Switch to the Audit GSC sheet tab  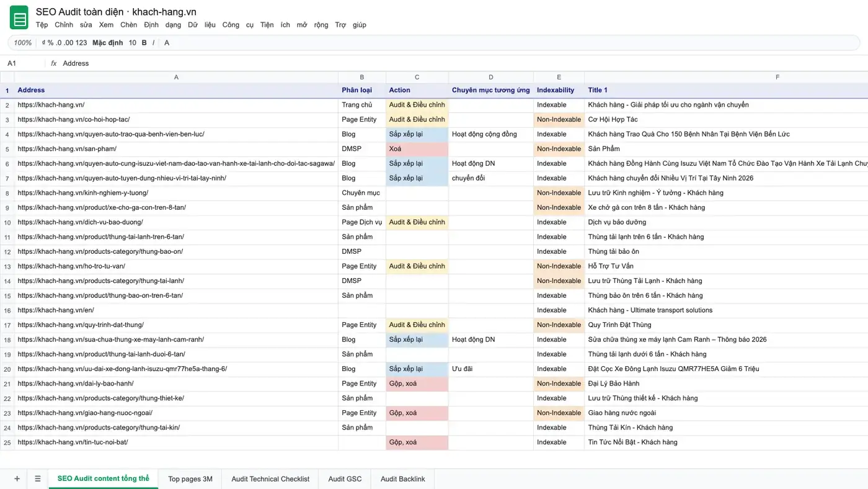345,479
